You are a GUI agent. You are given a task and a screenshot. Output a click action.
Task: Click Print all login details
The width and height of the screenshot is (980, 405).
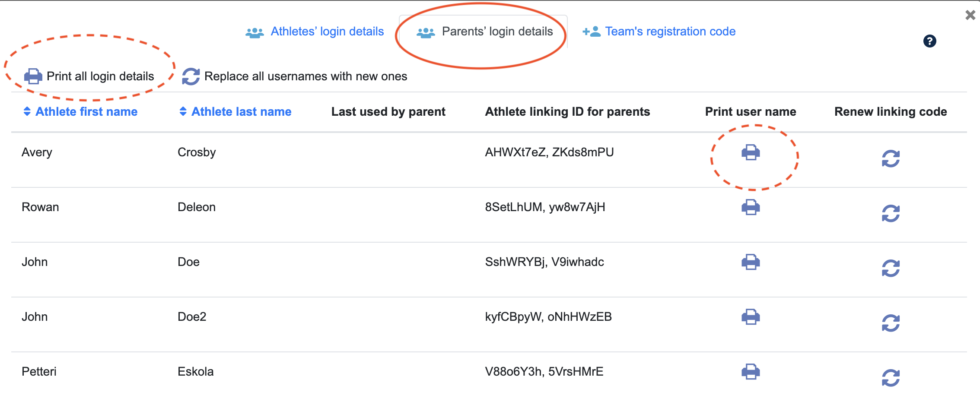click(100, 76)
